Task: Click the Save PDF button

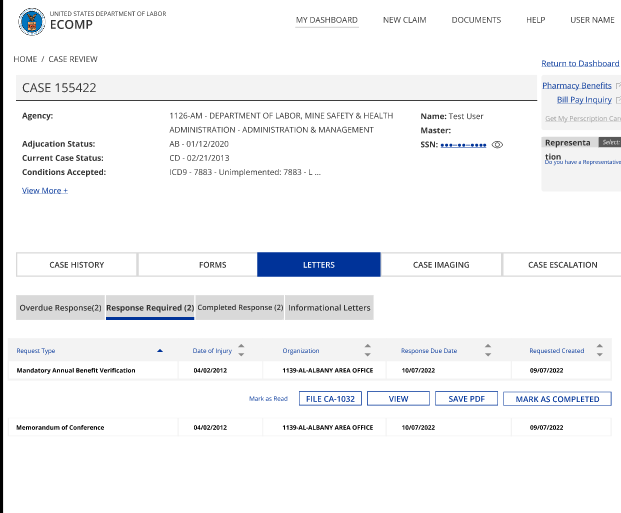Action: (x=466, y=399)
